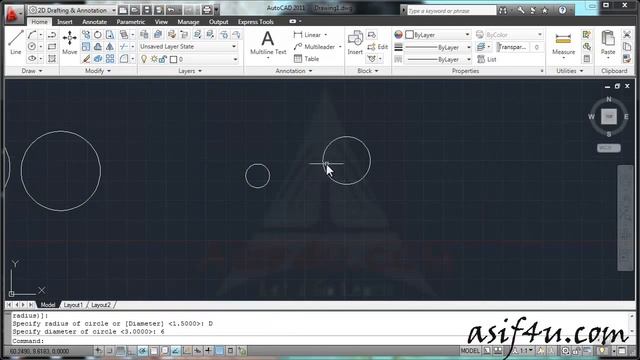Screen dimensions: 640x360
Task: Select the Line tool in Draw panel
Action: (16, 42)
